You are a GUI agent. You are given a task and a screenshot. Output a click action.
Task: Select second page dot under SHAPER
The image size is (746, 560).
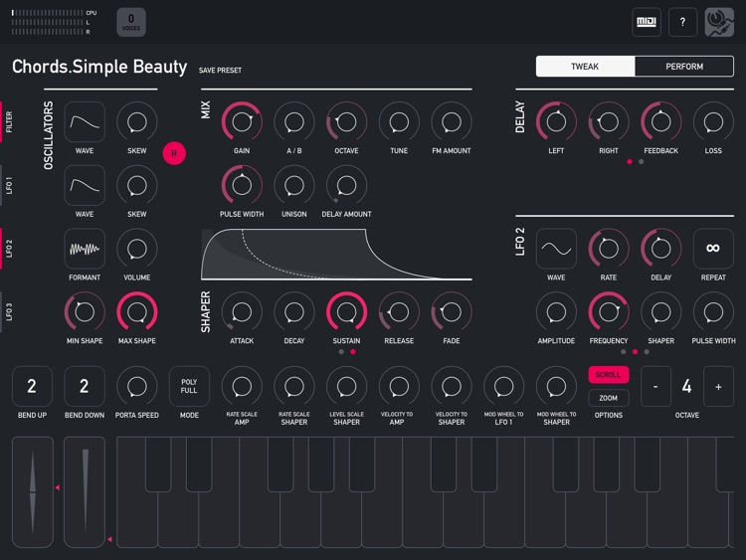(x=352, y=352)
